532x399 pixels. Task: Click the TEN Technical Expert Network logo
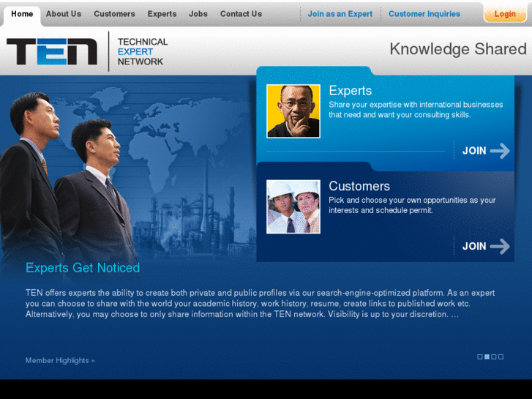(87, 51)
